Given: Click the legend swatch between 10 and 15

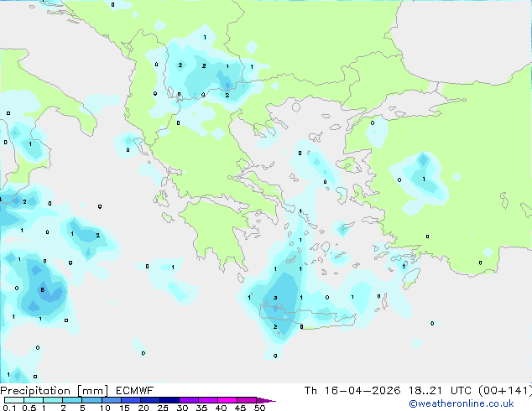Looking at the screenshot, I should point(112,400).
